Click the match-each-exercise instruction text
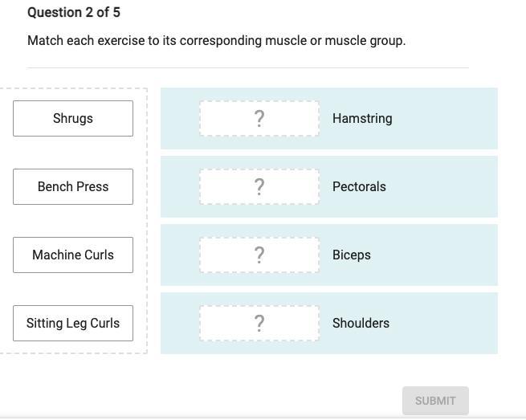Screen dimensions: 526x420 pos(216,40)
